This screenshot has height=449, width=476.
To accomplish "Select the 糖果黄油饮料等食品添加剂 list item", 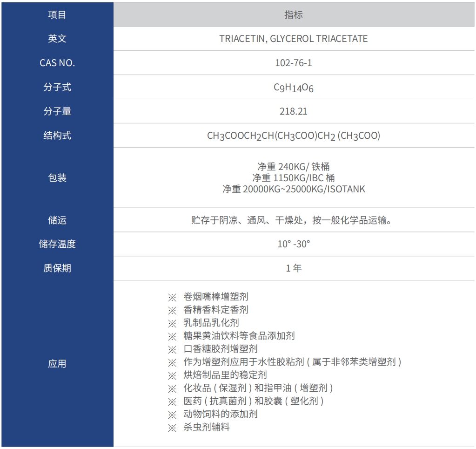I will (x=239, y=336).
